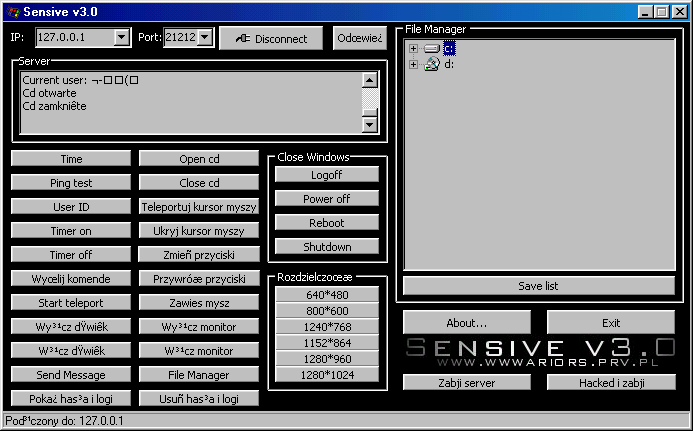Screen dimensions: 693x431
Task: Click the Odśwież refresh button
Action: click(359, 38)
